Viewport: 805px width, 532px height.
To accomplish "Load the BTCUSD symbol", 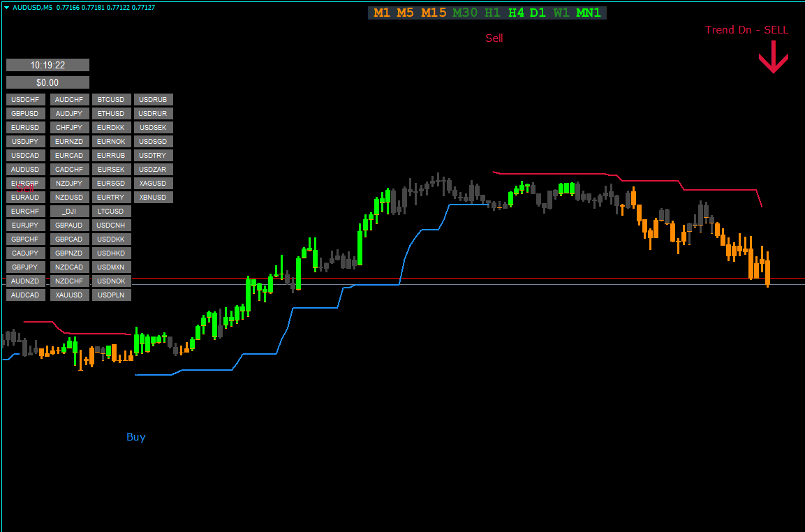I will 111,100.
